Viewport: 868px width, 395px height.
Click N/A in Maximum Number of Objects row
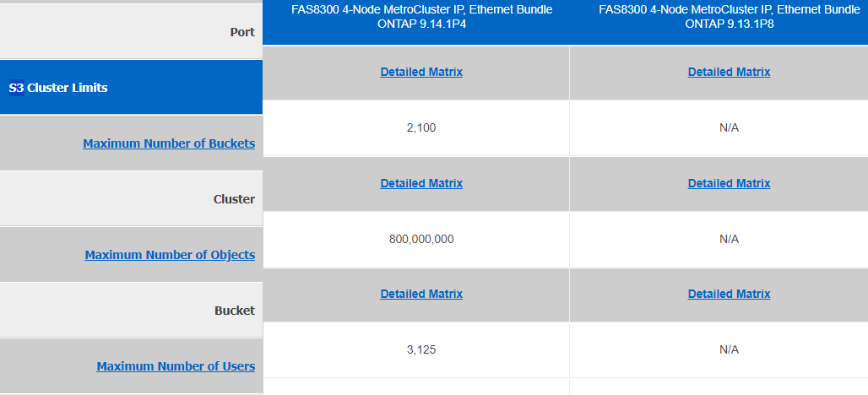point(729,239)
